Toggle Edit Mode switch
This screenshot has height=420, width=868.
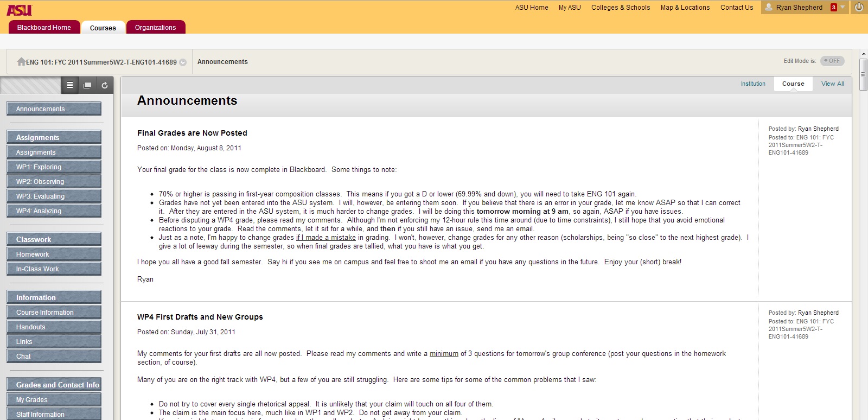point(832,61)
